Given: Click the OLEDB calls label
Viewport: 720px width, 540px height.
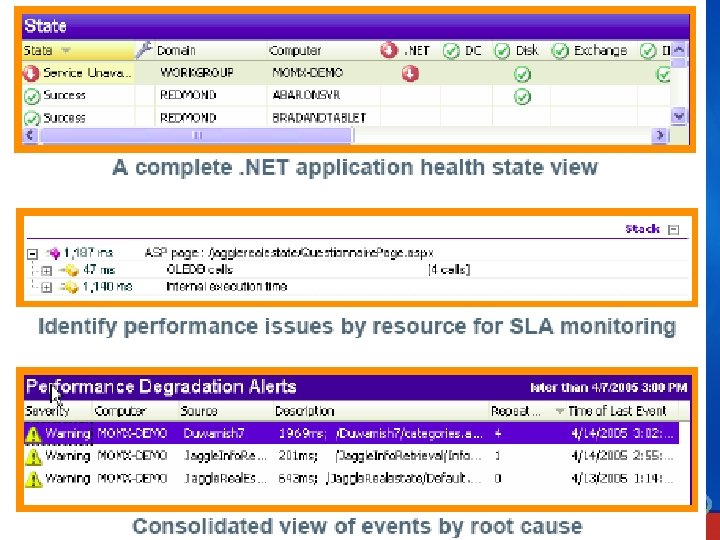Looking at the screenshot, I should click(x=200, y=270).
